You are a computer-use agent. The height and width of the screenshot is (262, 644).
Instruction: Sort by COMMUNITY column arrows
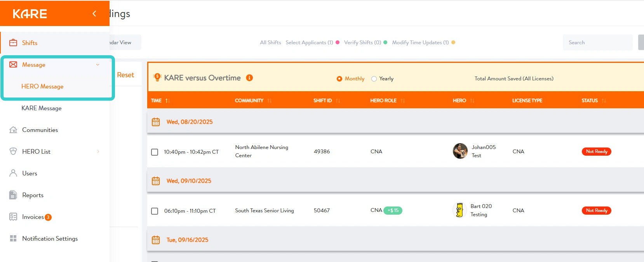[x=269, y=101]
